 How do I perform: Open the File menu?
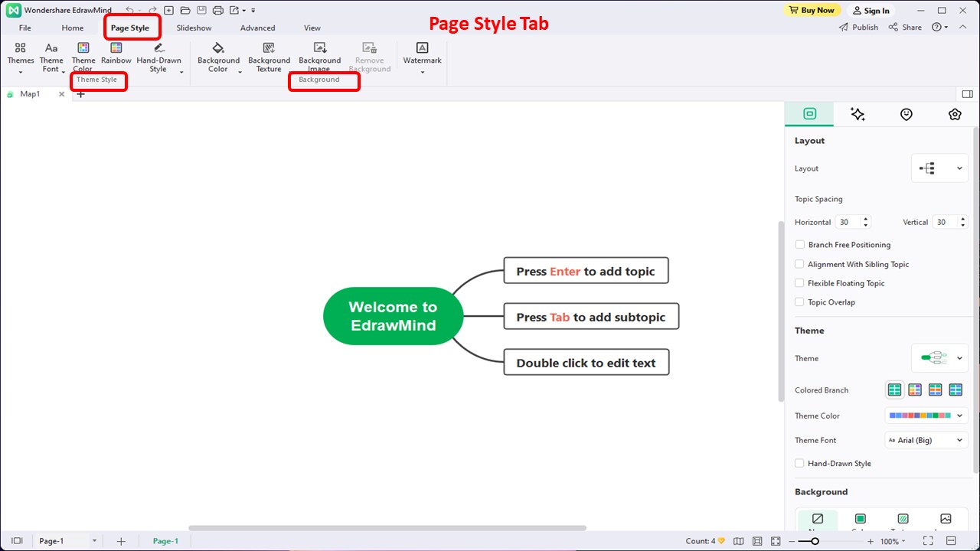coord(25,28)
